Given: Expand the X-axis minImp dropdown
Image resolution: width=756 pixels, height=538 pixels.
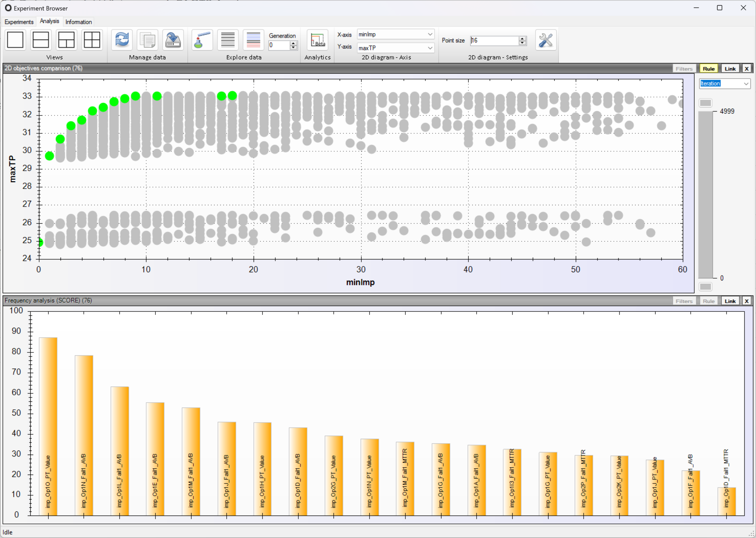Looking at the screenshot, I should (430, 34).
